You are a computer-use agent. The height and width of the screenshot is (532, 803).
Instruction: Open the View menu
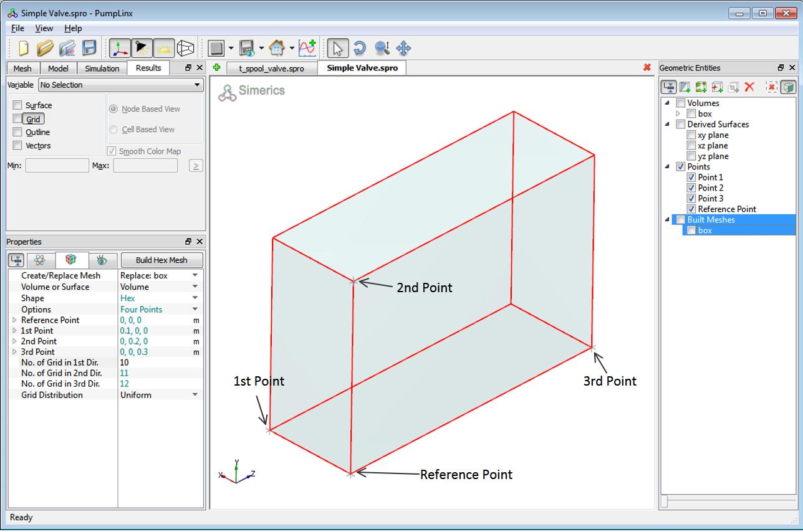tap(44, 28)
